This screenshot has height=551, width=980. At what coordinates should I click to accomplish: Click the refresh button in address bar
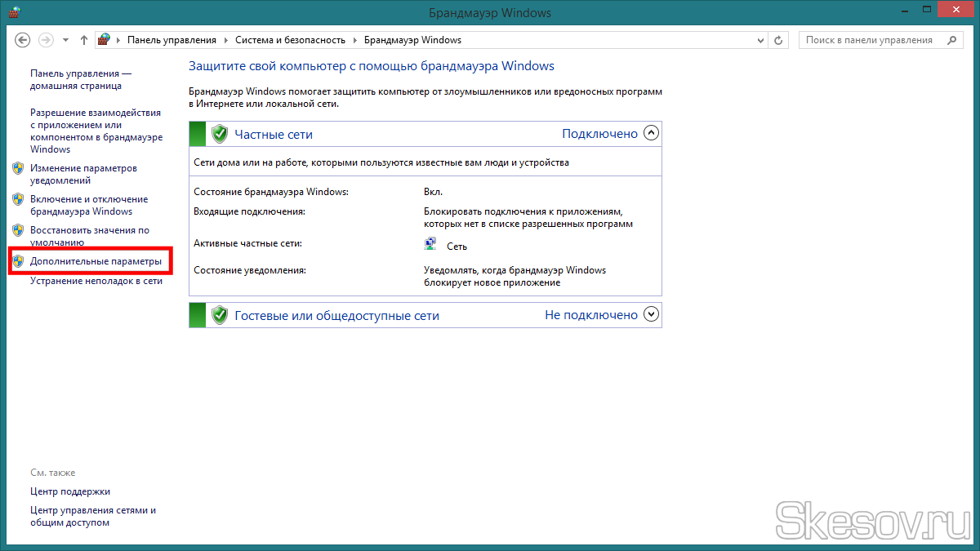[x=779, y=40]
